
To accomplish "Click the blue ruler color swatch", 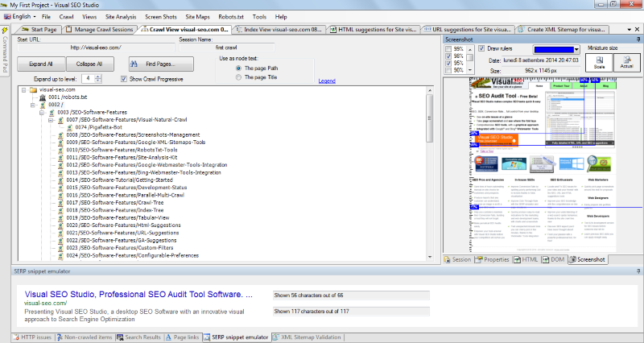I will [553, 49].
